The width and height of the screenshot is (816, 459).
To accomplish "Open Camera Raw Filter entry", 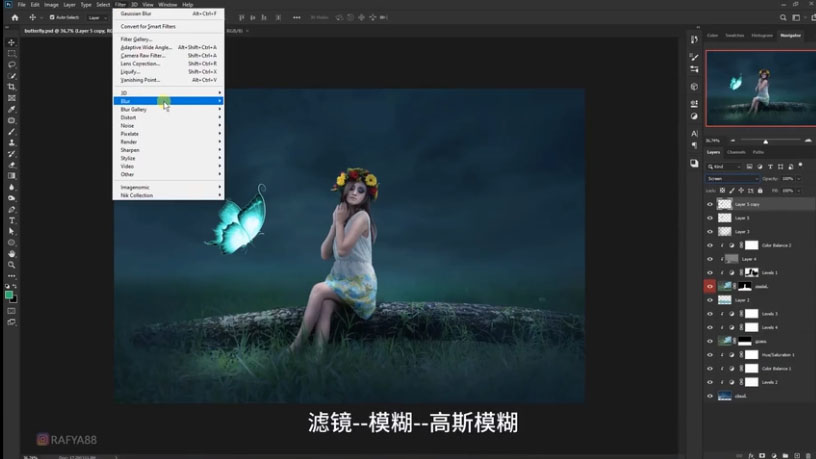I will (169, 55).
